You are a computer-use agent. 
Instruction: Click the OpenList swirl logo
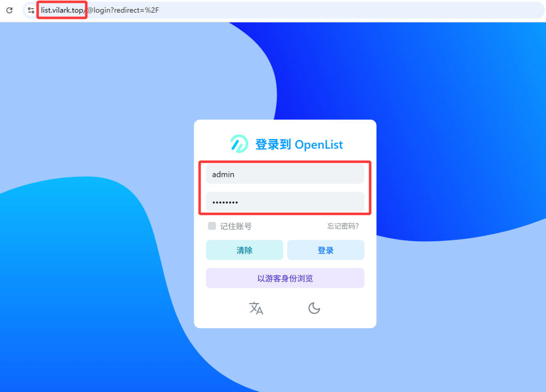(x=238, y=144)
